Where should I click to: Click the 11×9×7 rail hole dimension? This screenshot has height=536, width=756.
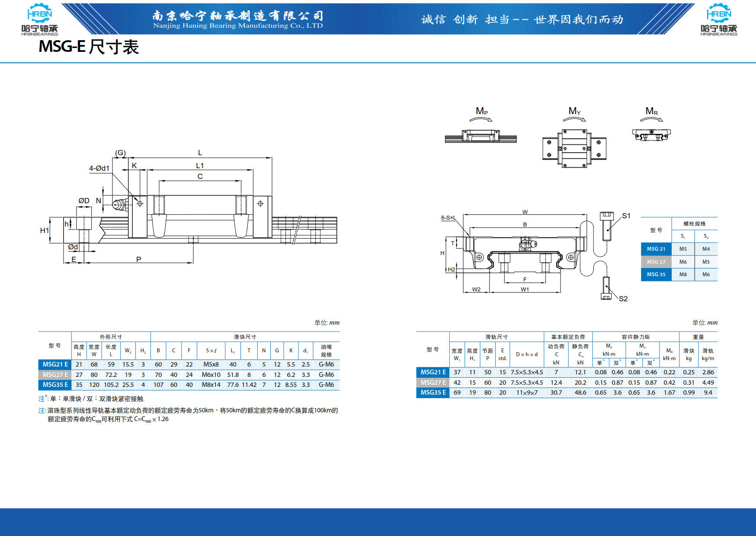coord(527,392)
